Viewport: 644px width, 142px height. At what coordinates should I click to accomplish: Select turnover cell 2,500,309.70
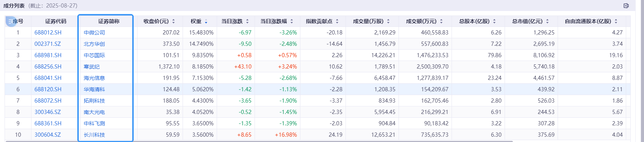[433, 67]
